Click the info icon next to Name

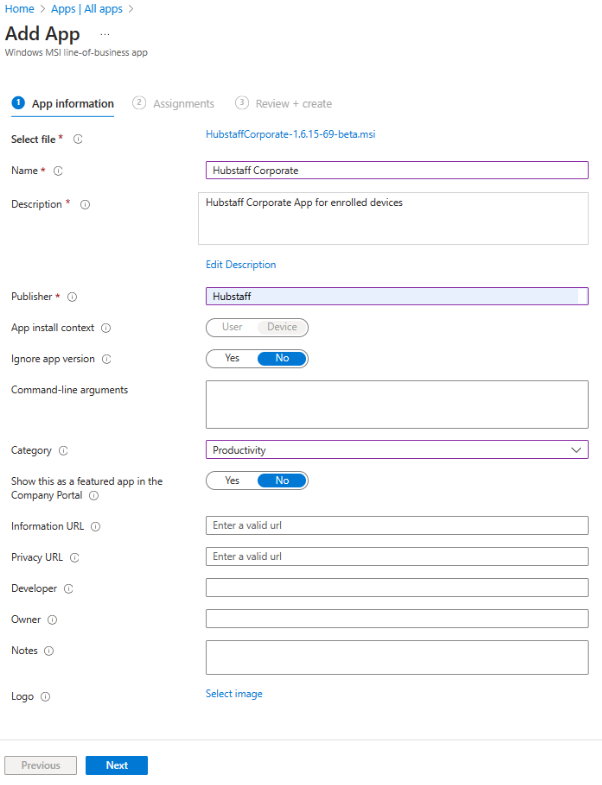58,171
